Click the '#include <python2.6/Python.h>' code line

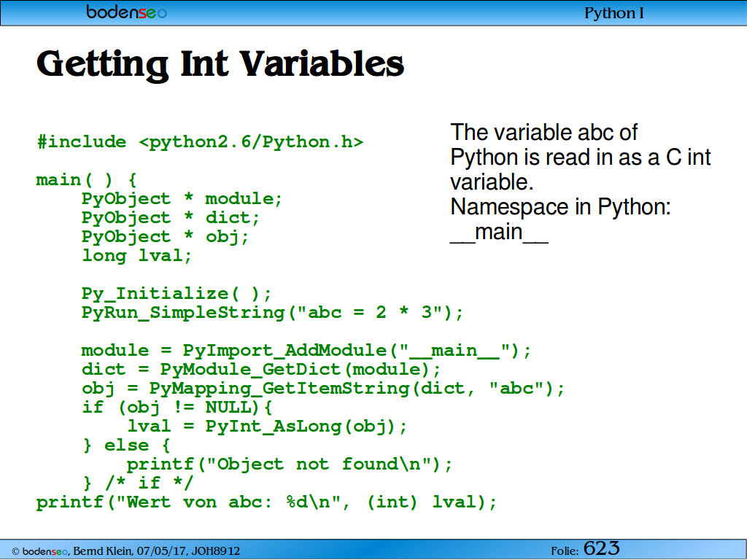200,142
